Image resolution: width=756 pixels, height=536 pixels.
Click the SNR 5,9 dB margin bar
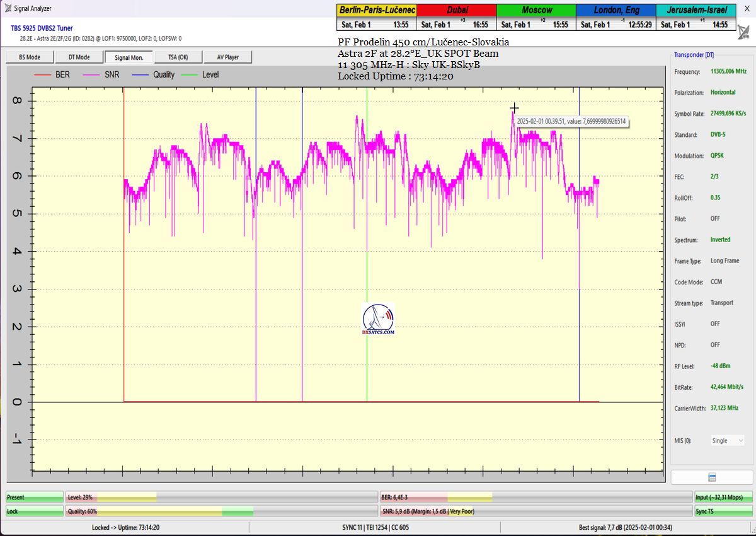[535, 511]
